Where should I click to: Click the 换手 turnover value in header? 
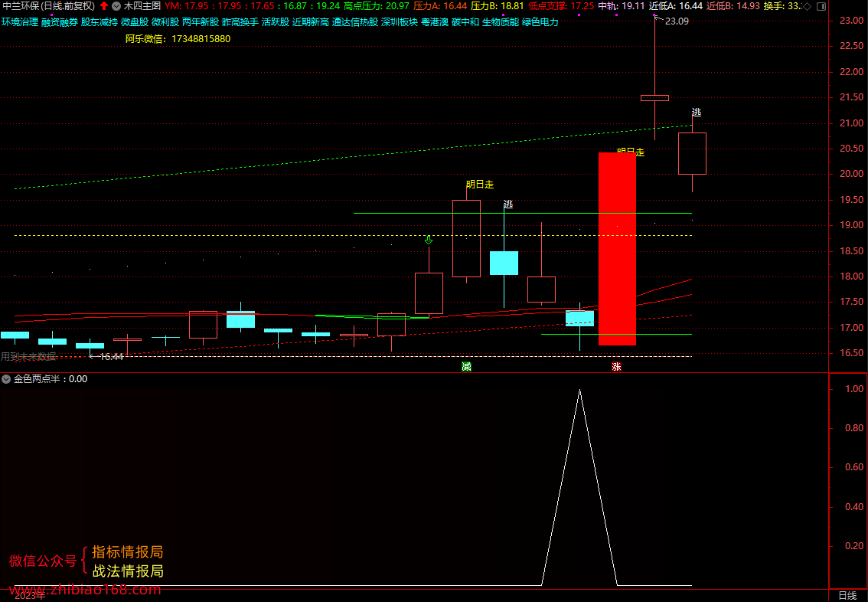click(783, 6)
